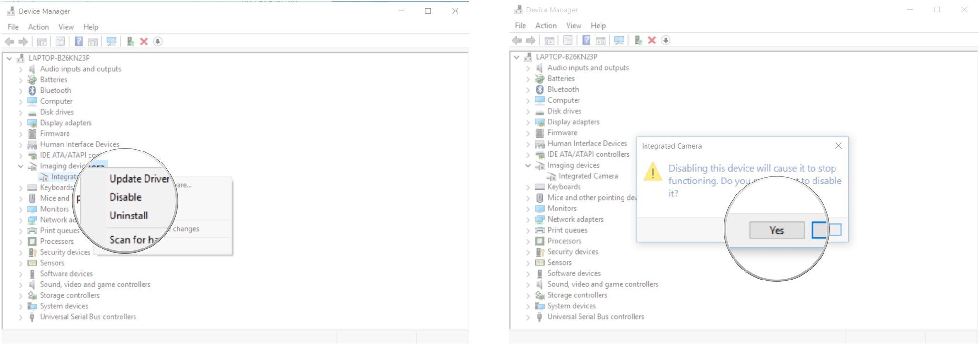Image resolution: width=980 pixels, height=345 pixels.
Task: Open Help menu in left Device Manager
Action: [x=90, y=27]
